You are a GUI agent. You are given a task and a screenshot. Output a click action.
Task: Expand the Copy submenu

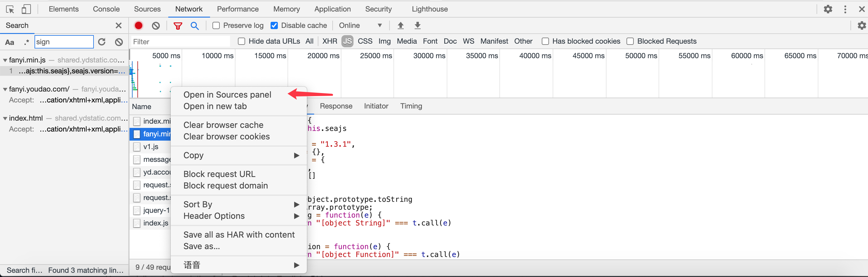click(238, 155)
